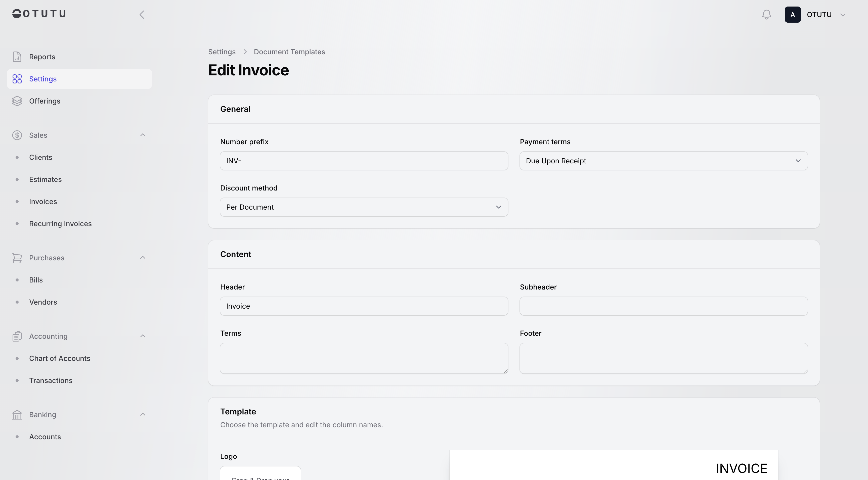Open Recurring Invoices in the sidebar
Viewport: 868px width, 480px height.
[x=60, y=224]
